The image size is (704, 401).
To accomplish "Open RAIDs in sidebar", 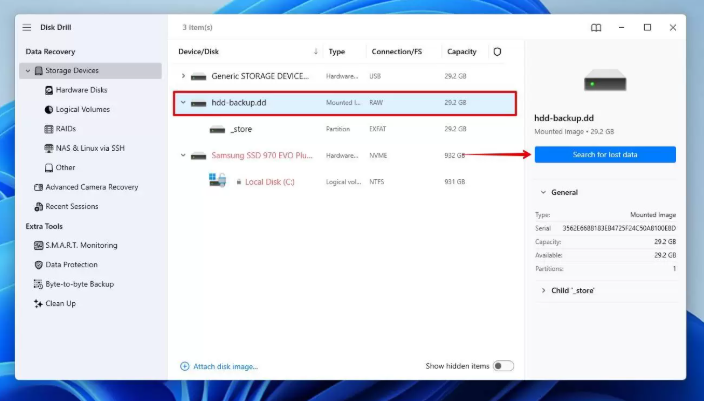I will pyautogui.click(x=66, y=129).
